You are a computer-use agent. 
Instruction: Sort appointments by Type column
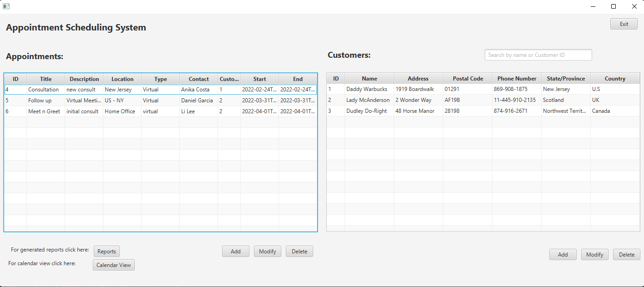[x=161, y=79]
